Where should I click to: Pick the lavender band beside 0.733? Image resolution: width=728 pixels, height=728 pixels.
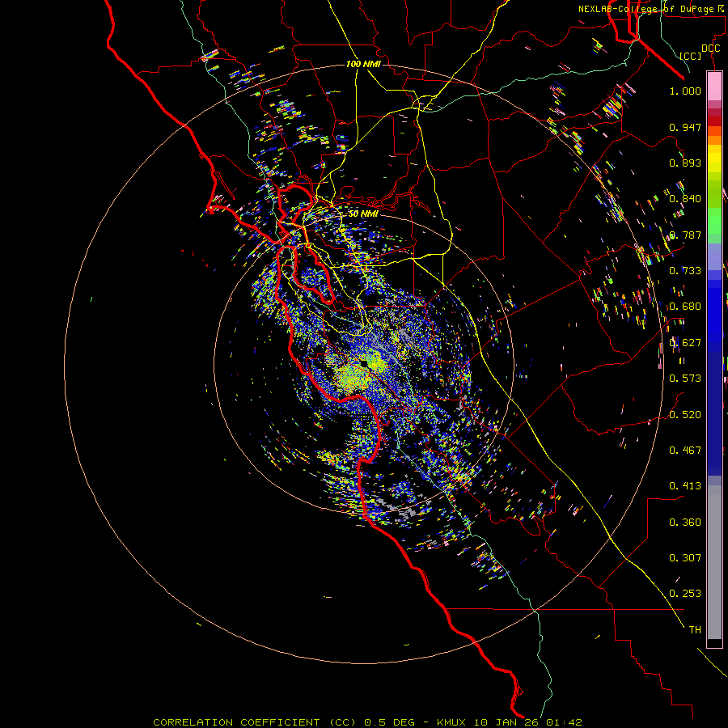point(714,256)
